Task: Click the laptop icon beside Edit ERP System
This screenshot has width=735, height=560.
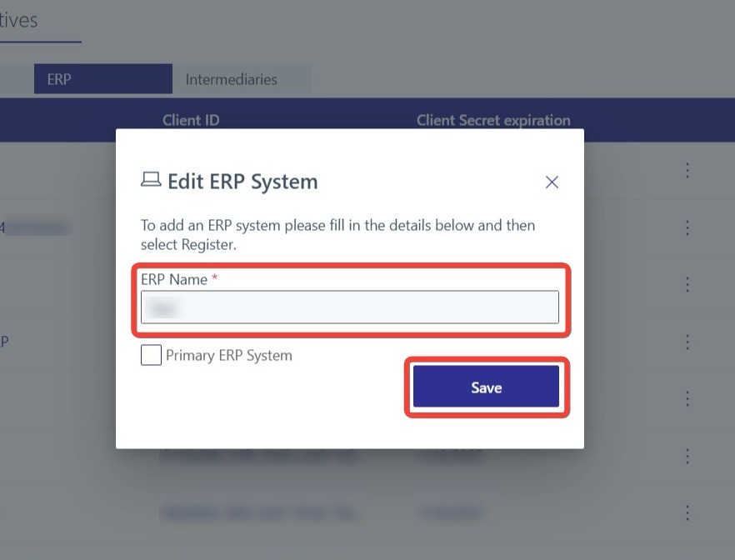Action: (151, 181)
